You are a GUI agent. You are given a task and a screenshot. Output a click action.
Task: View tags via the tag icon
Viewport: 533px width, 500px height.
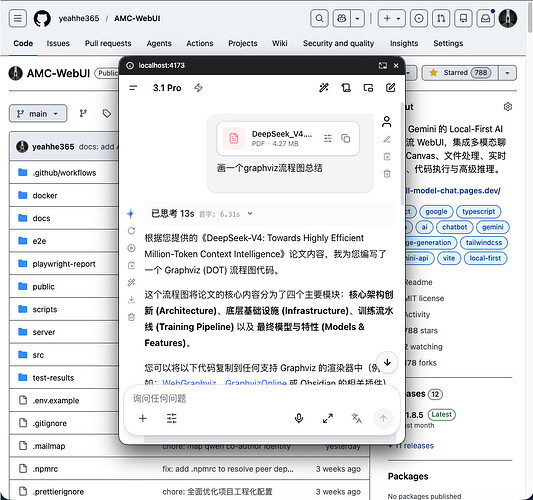pyautogui.click(x=107, y=113)
